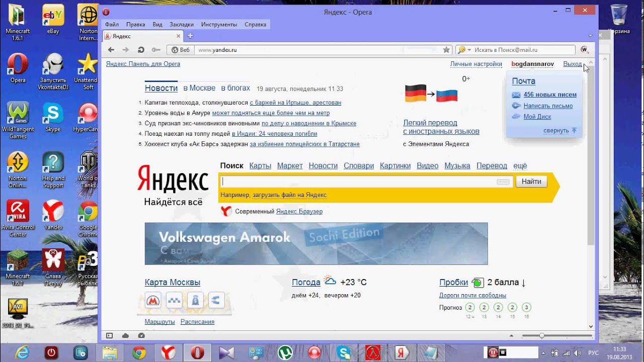Click the Написать письмо link
644x362 pixels.
tap(548, 106)
